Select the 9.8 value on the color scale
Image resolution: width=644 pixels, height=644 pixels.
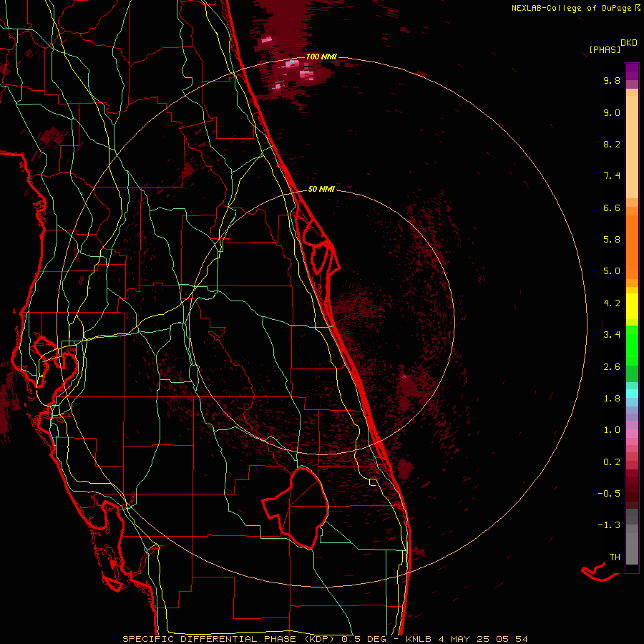coord(612,80)
